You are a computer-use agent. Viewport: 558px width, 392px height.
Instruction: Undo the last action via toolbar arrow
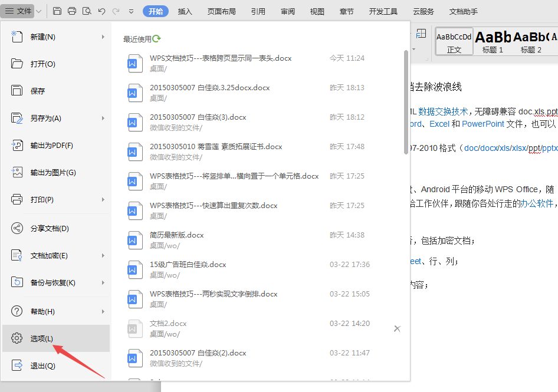coord(102,11)
